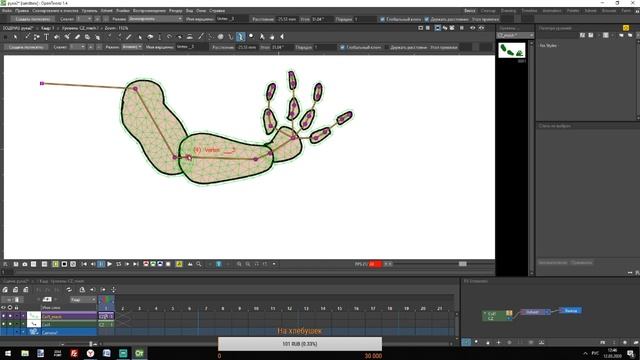Toggle red channel display below the viewer
Image resolution: width=640 pixels, height=360 pixels.
point(146,264)
